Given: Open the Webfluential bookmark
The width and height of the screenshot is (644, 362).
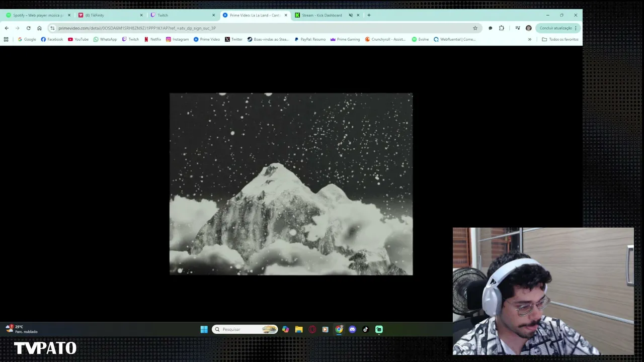Looking at the screenshot, I should point(454,39).
